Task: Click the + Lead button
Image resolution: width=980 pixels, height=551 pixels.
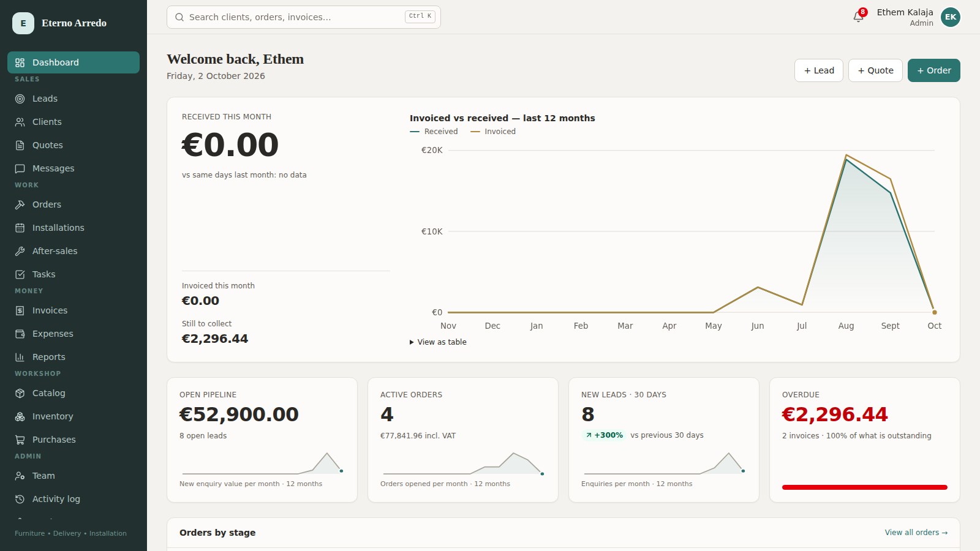Action: click(819, 70)
